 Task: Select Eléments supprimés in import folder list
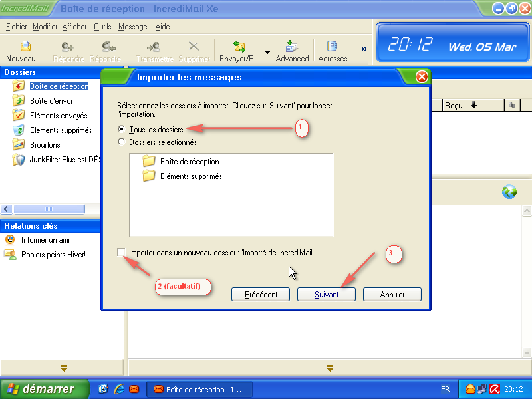191,176
